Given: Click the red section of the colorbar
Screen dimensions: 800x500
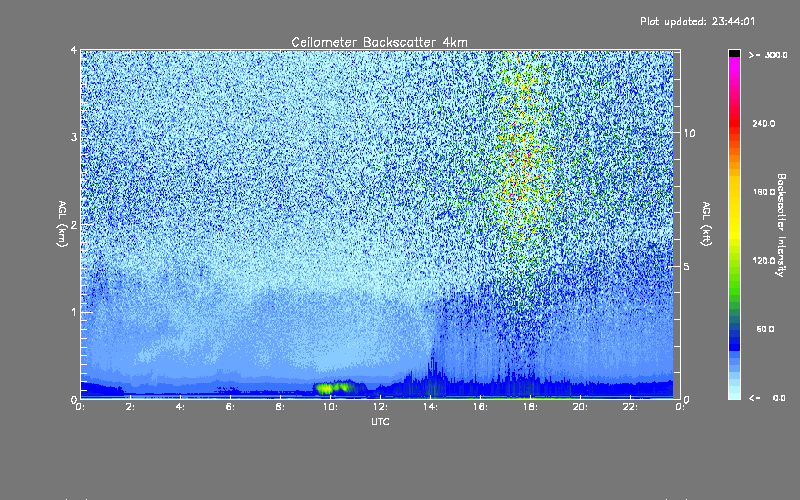Looking at the screenshot, I should tap(734, 122).
